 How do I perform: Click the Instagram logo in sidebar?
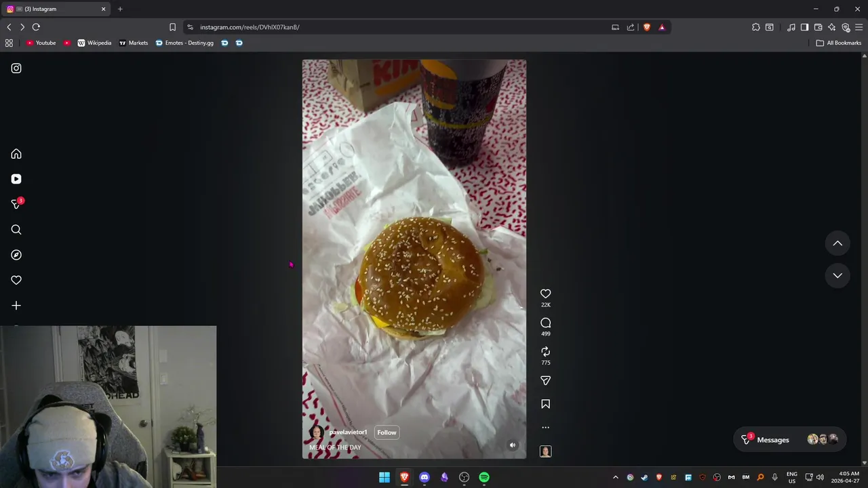(x=16, y=68)
